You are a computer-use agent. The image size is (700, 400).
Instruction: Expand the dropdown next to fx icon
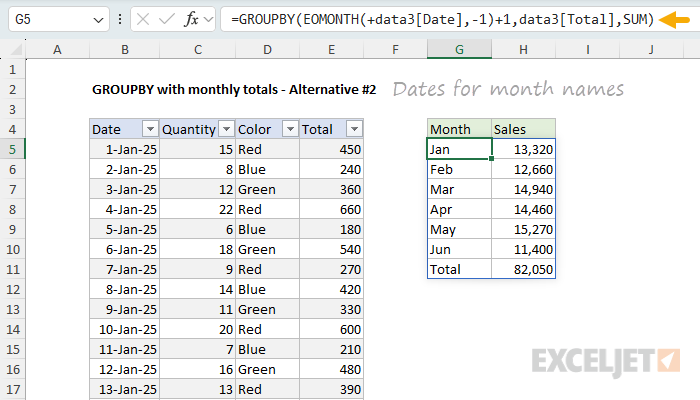point(208,19)
